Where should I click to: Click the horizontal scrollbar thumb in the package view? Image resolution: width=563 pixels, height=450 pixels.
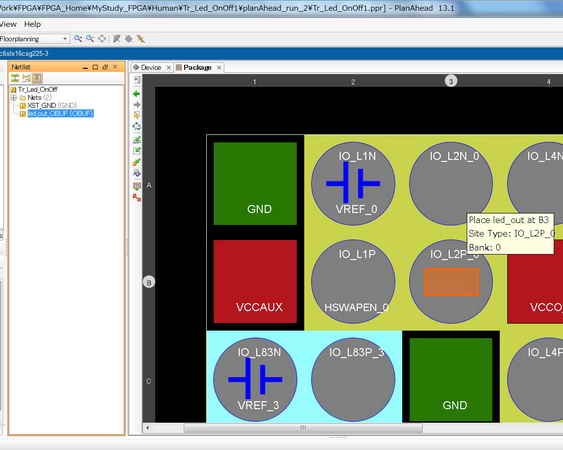click(303, 428)
